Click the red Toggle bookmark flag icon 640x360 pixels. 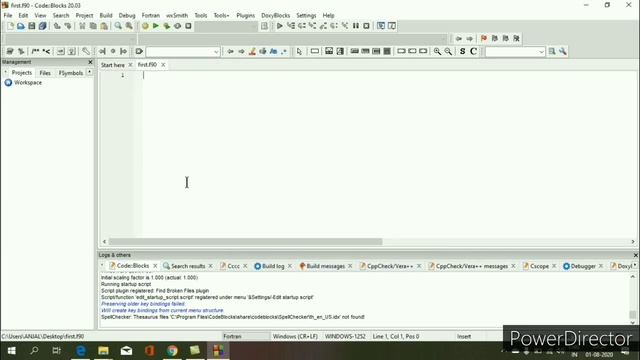pyautogui.click(x=484, y=38)
